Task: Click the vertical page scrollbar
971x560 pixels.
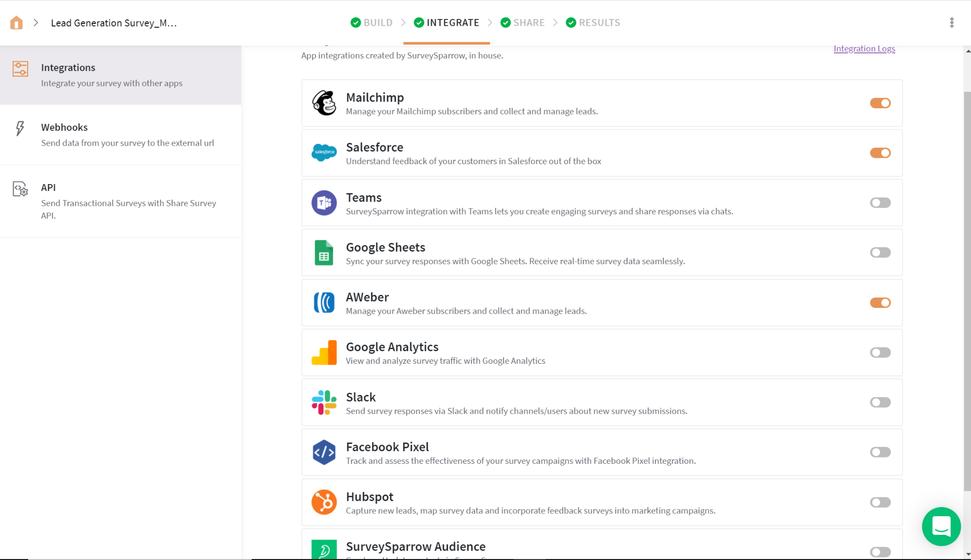Action: [x=967, y=291]
